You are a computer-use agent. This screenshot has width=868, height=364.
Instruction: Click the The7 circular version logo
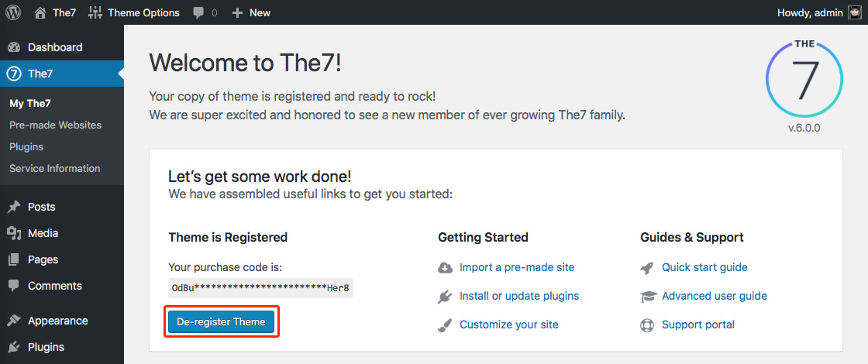(804, 79)
